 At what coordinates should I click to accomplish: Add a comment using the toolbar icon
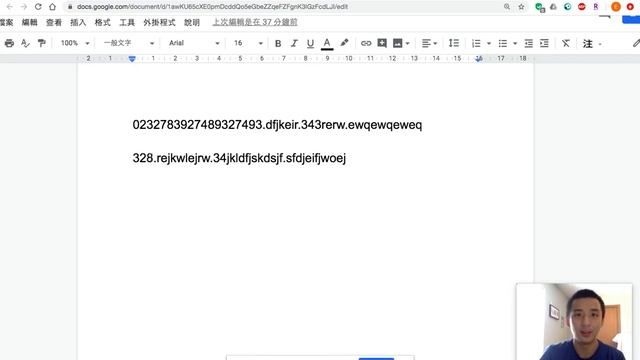[382, 43]
